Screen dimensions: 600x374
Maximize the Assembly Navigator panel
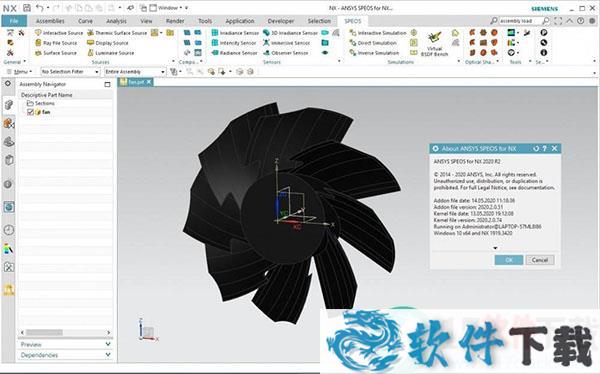107,84
